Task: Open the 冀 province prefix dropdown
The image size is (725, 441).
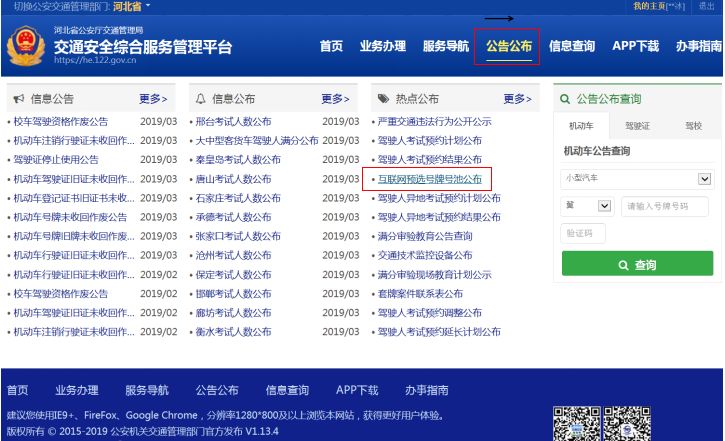Action: click(587, 206)
